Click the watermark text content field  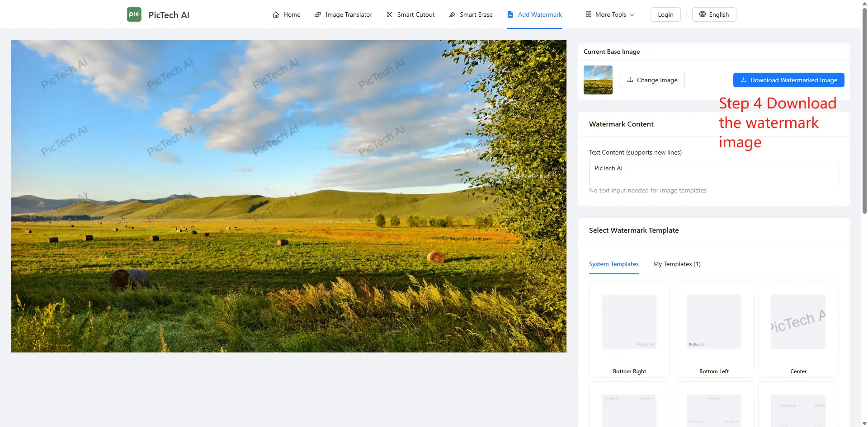tap(714, 173)
